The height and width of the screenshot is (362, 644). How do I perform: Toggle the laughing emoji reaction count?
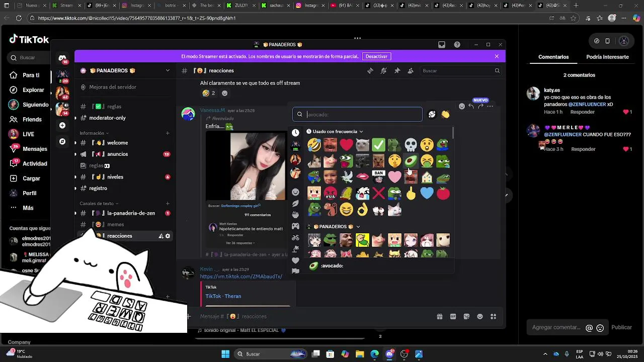pyautogui.click(x=208, y=93)
